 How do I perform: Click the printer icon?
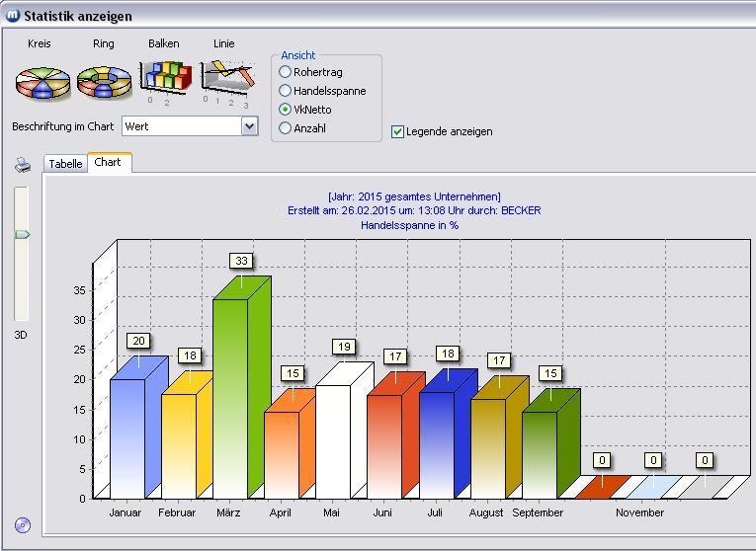point(23,166)
